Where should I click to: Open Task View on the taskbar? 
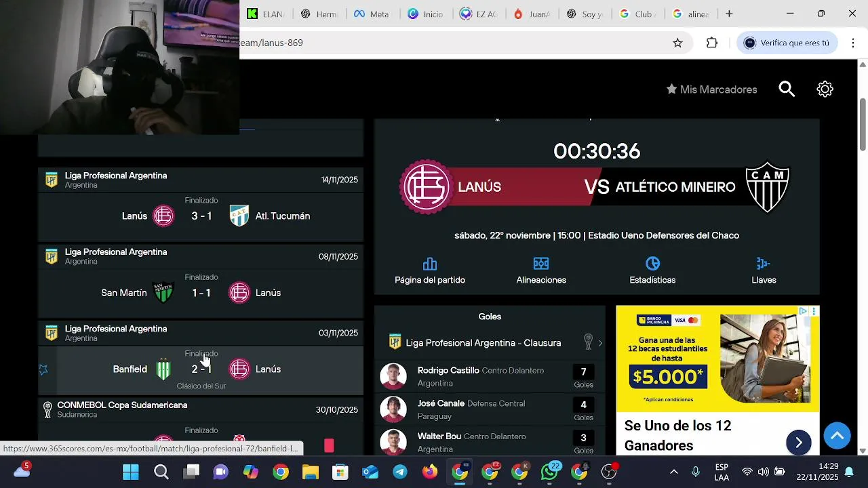coord(191,472)
